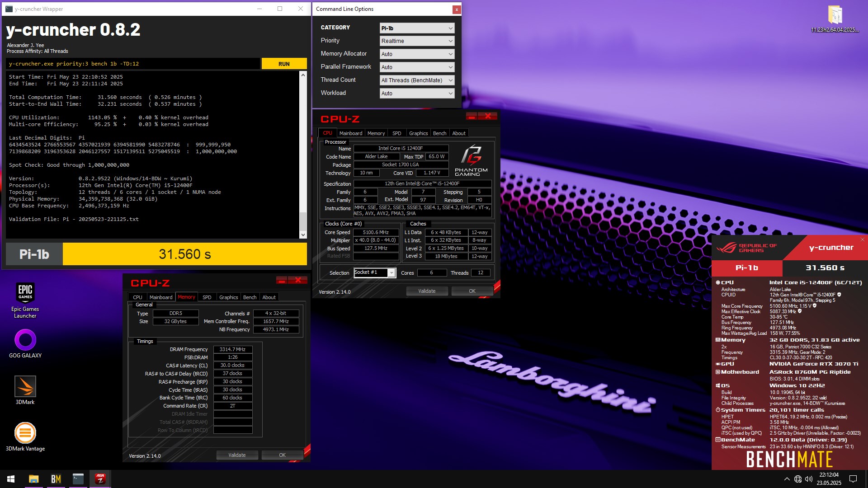This screenshot has height=488, width=868.
Task: Minimize the CPU-Z CPU window
Action: (472, 116)
